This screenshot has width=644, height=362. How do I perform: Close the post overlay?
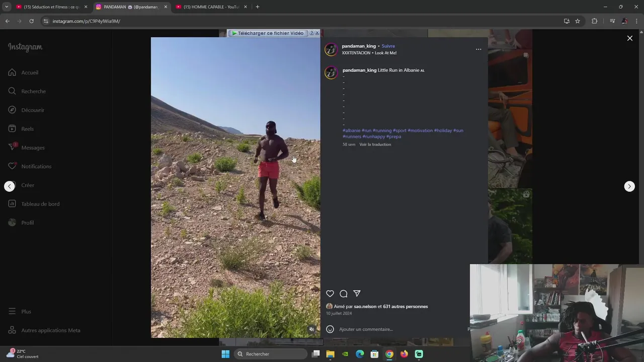tap(629, 38)
